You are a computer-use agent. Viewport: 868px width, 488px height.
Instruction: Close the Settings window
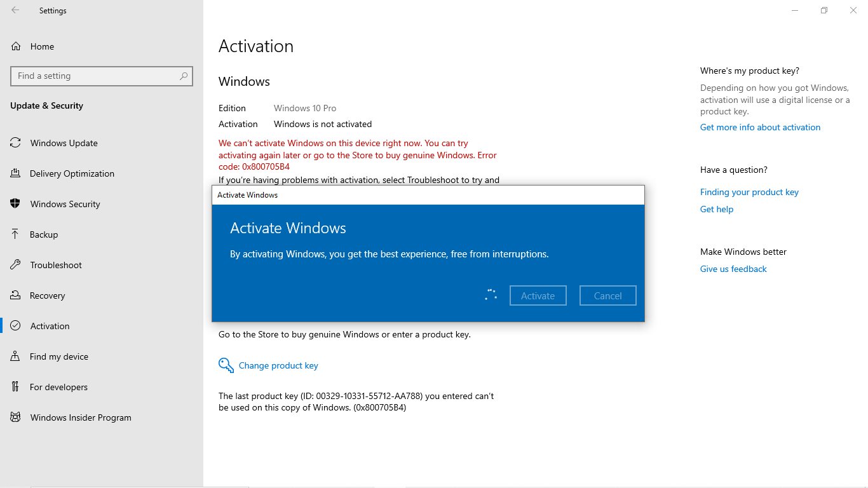click(853, 10)
